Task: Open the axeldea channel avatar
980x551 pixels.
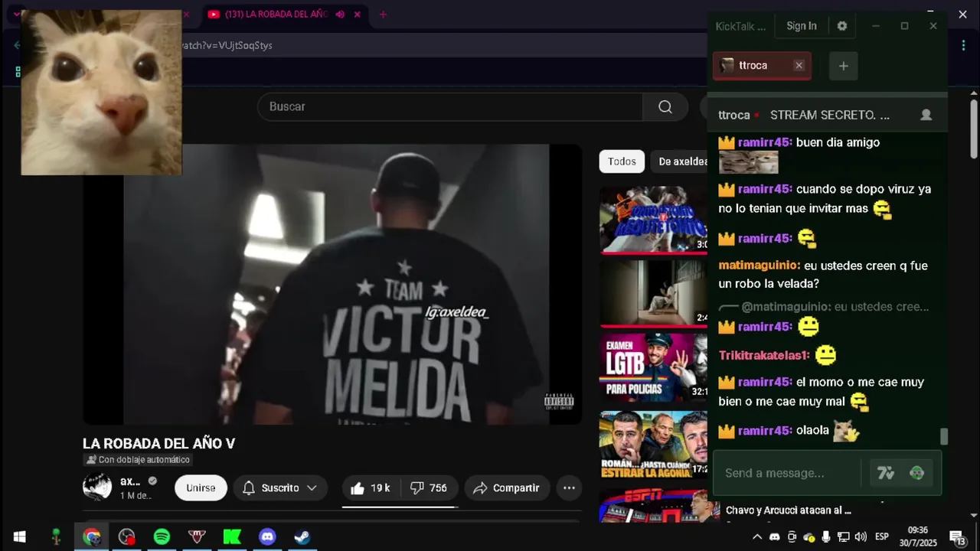Action: (x=97, y=487)
